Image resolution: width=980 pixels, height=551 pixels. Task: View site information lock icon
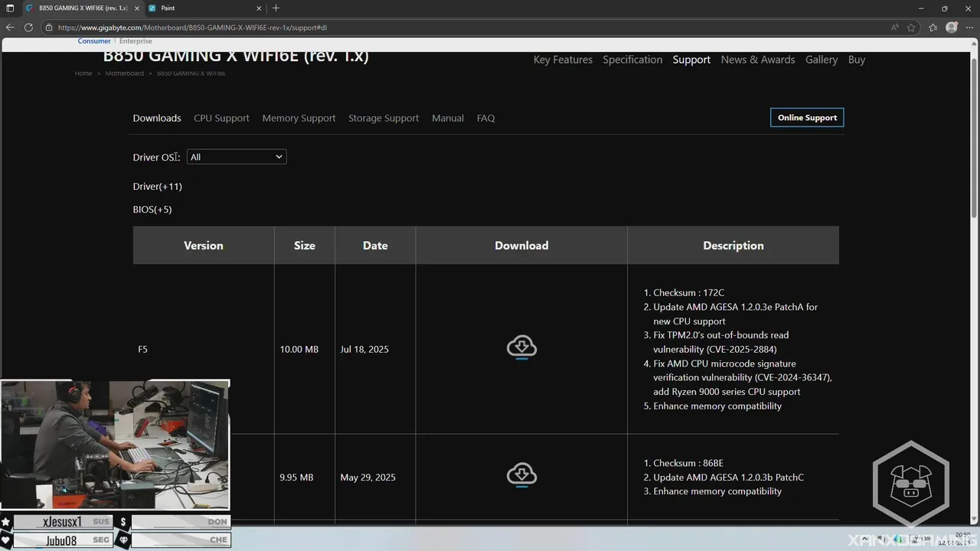coord(49,28)
